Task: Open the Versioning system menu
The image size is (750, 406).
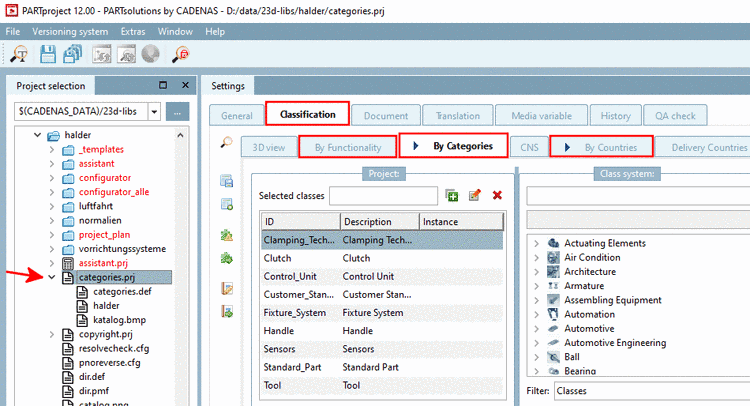Action: [70, 32]
